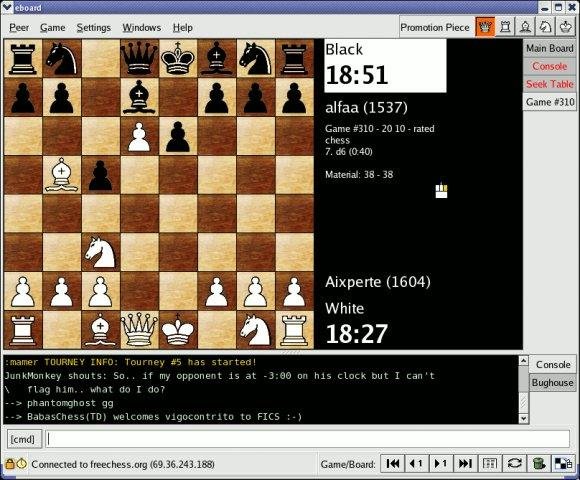
Task: Jump to first move of game
Action: 392,463
